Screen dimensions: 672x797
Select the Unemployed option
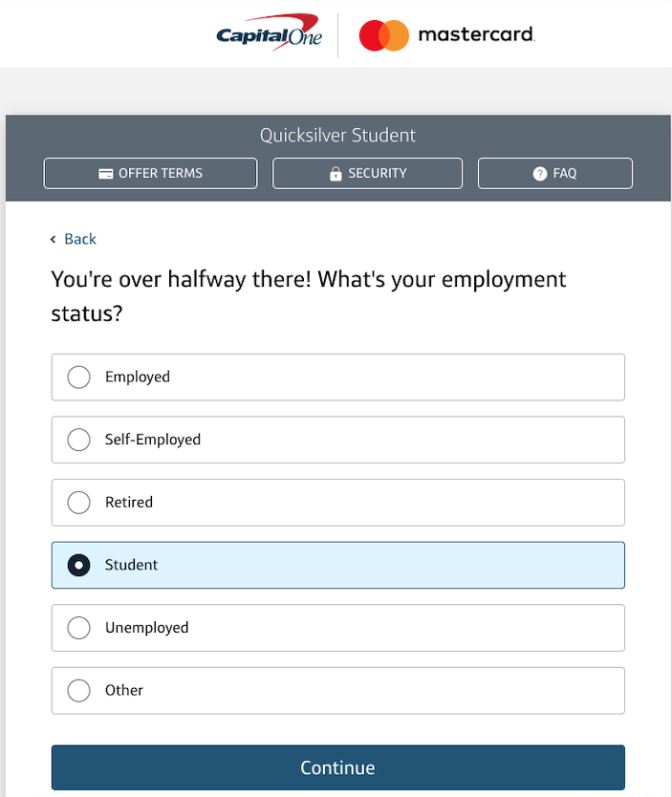click(78, 628)
